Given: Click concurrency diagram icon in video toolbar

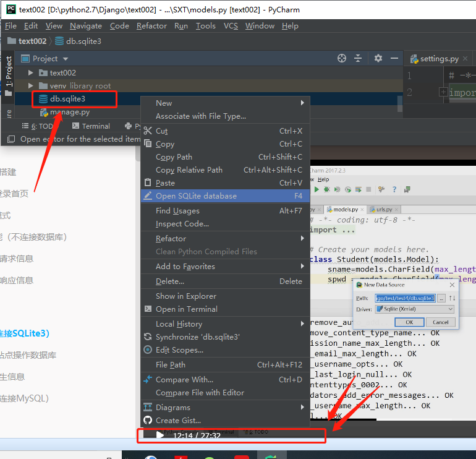Looking at the screenshot, I should point(358,189).
